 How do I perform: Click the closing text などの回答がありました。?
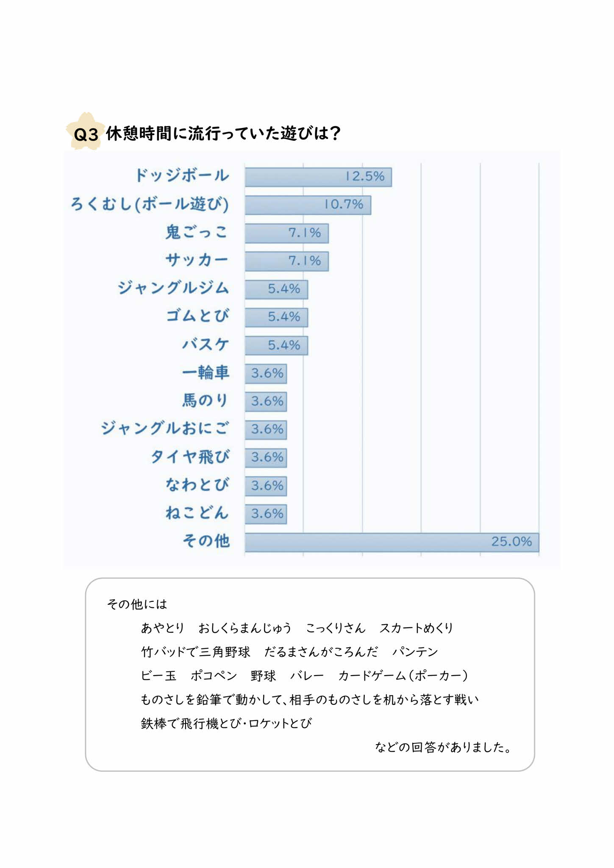coord(444,747)
